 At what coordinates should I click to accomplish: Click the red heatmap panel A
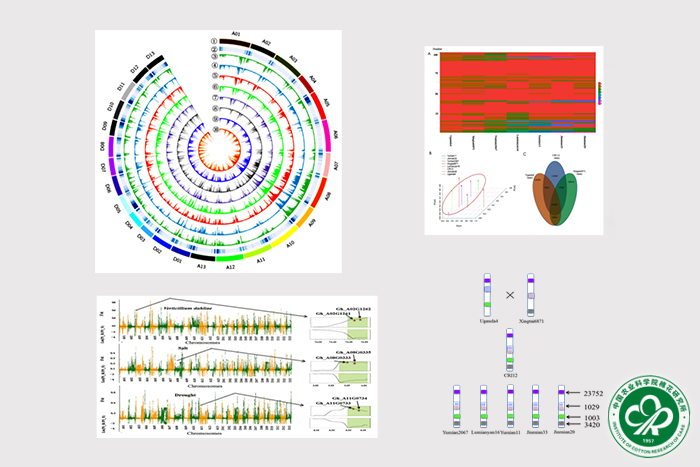click(x=515, y=93)
